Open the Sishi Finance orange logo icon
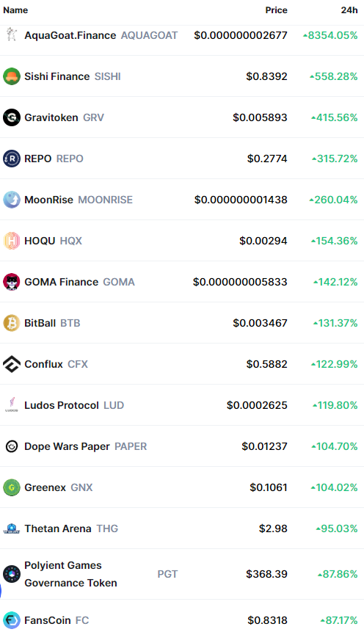This screenshot has width=364, height=632. pos(11,76)
